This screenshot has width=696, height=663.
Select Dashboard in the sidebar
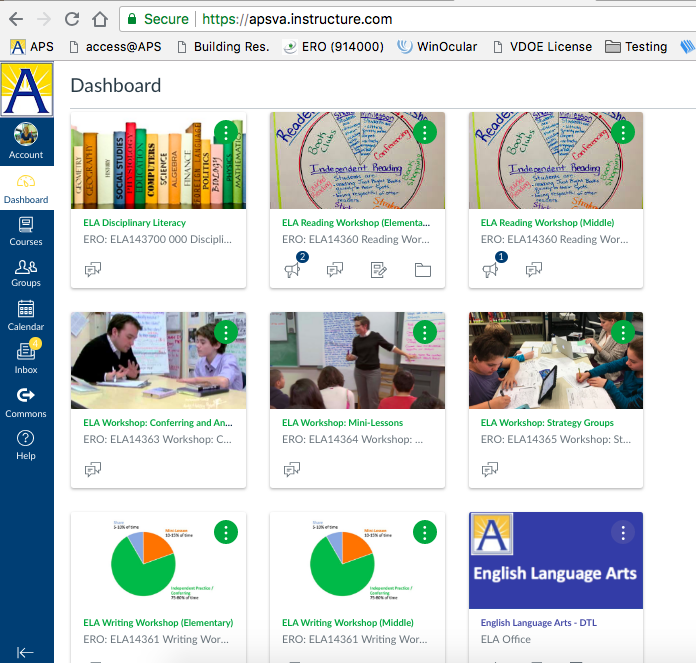point(26,189)
